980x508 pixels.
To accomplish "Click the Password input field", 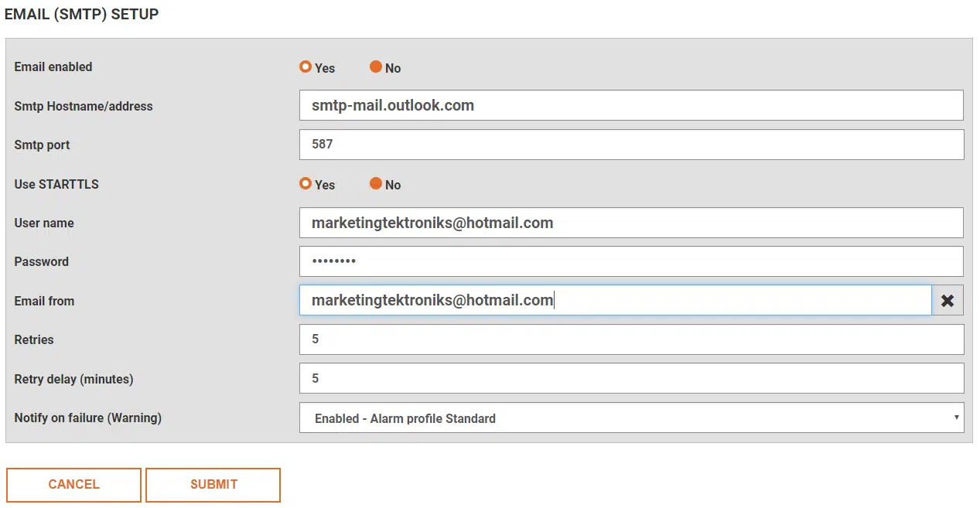I will (630, 261).
